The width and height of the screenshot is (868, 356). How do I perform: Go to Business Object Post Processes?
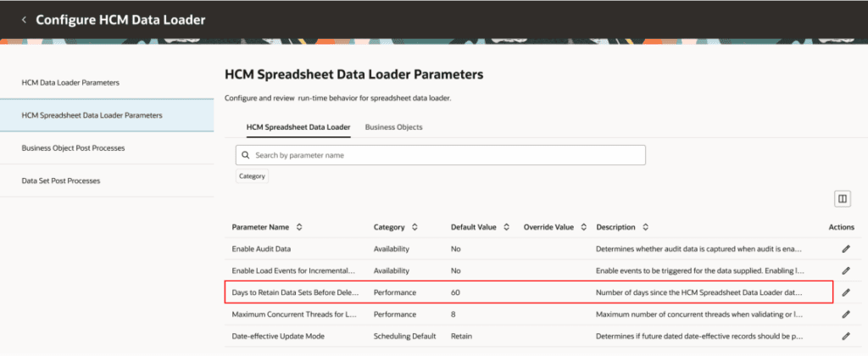(73, 147)
